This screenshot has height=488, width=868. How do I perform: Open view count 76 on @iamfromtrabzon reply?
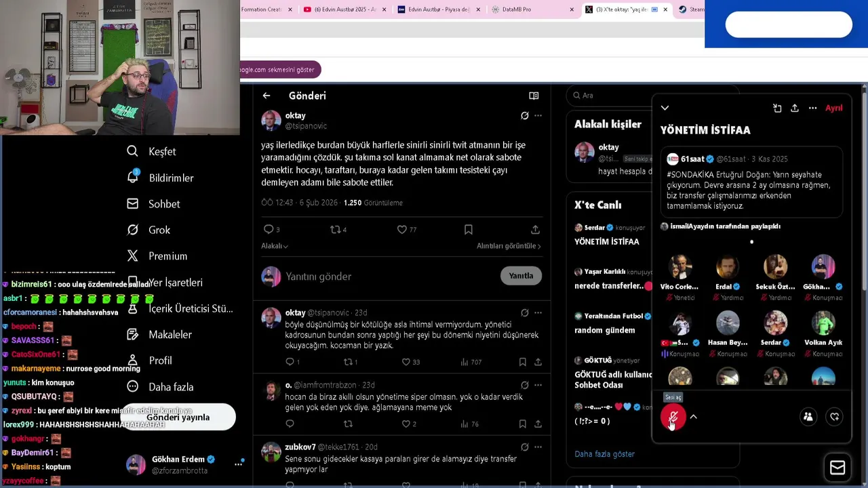(469, 424)
